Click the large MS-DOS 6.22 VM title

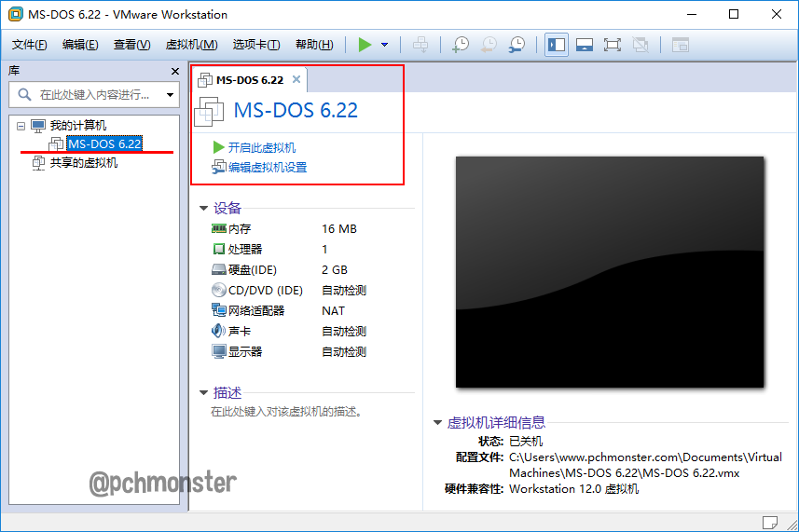coord(296,111)
